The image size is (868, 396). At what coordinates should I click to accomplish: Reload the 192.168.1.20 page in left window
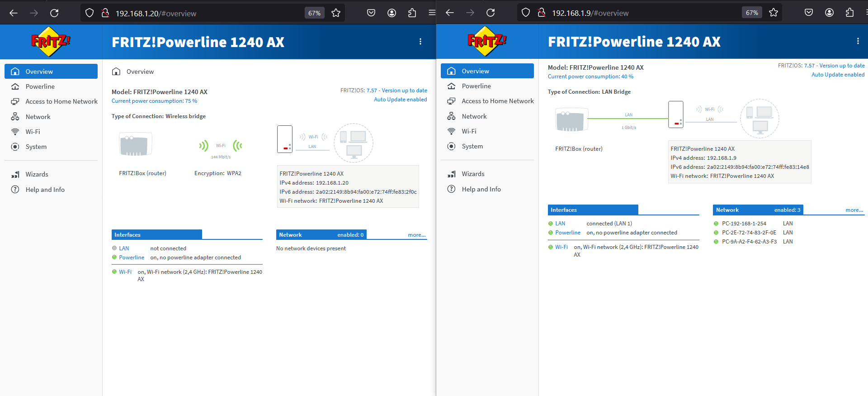(54, 13)
